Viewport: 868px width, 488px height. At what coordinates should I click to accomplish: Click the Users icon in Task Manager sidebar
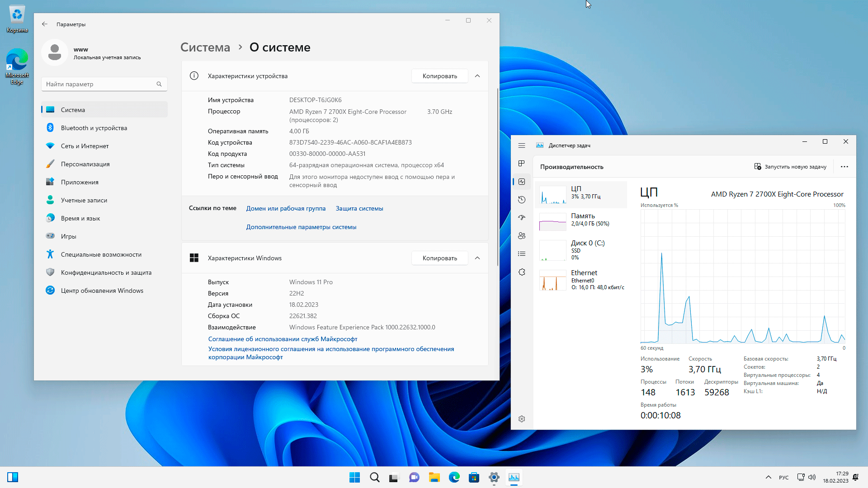coord(522,236)
